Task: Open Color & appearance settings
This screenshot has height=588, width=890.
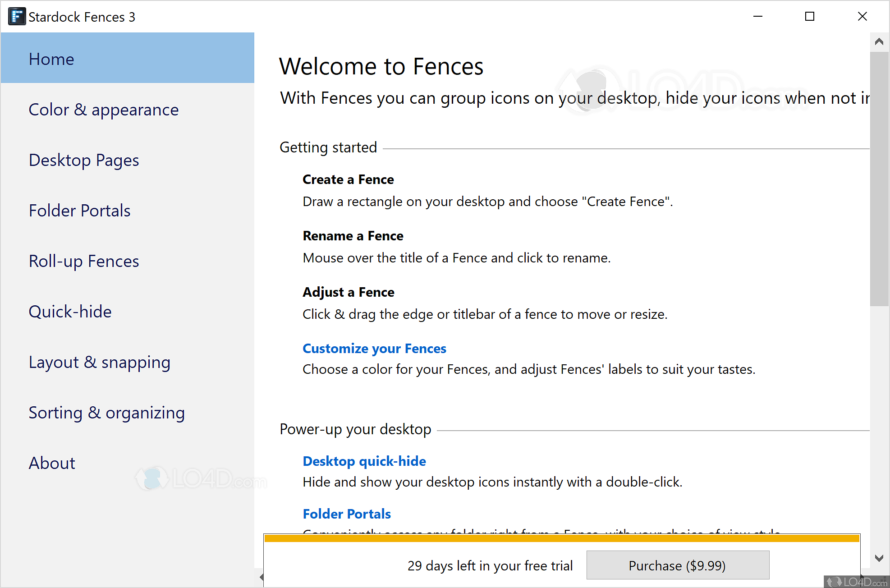Action: tap(104, 110)
